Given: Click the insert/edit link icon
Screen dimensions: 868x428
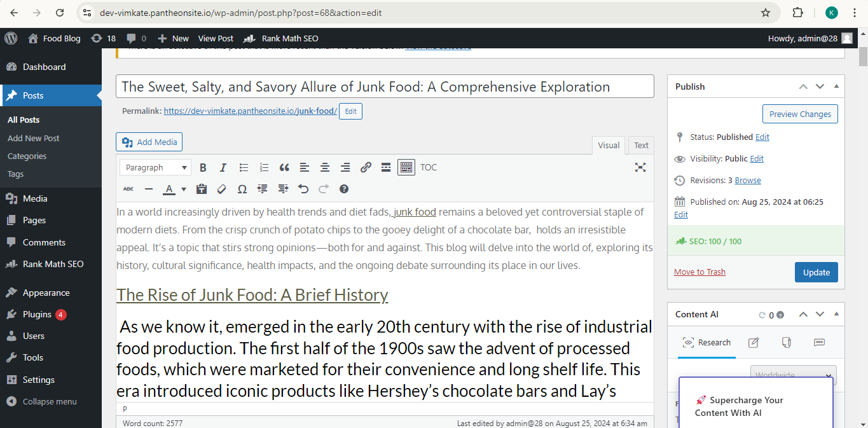Looking at the screenshot, I should click(366, 168).
